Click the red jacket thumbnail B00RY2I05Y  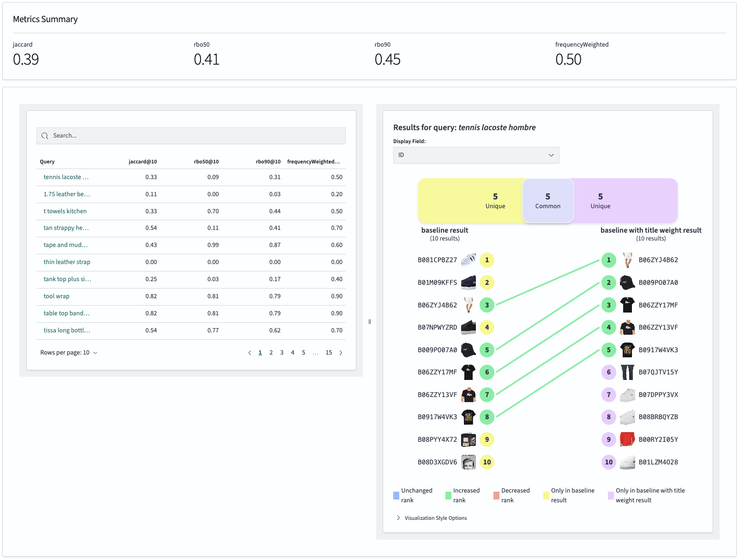627,440
